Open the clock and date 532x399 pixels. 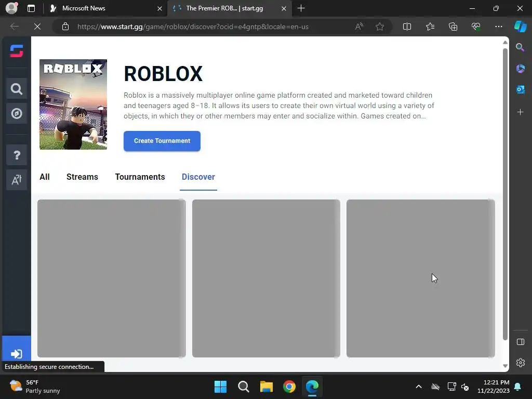(x=494, y=387)
